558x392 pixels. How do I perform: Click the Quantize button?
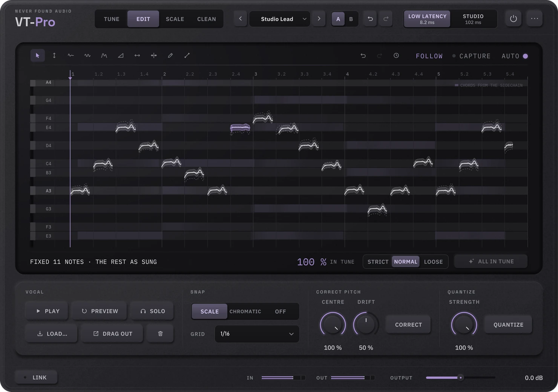click(508, 325)
